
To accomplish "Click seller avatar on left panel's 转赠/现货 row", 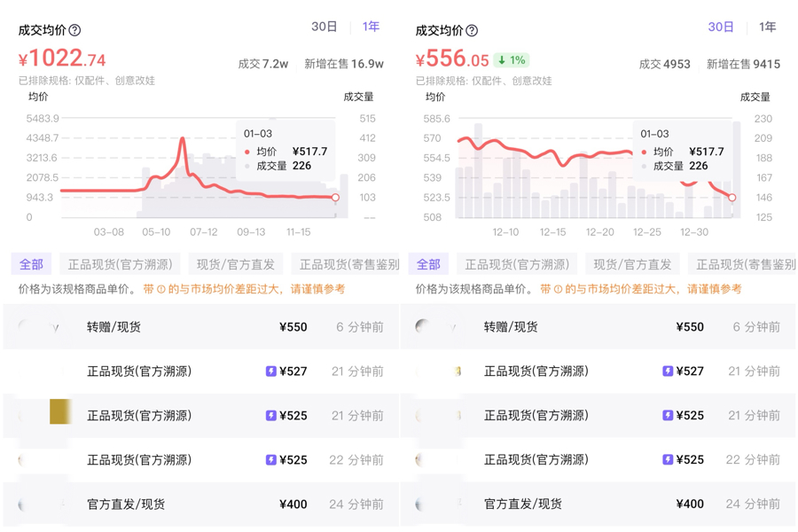I will click(x=26, y=327).
